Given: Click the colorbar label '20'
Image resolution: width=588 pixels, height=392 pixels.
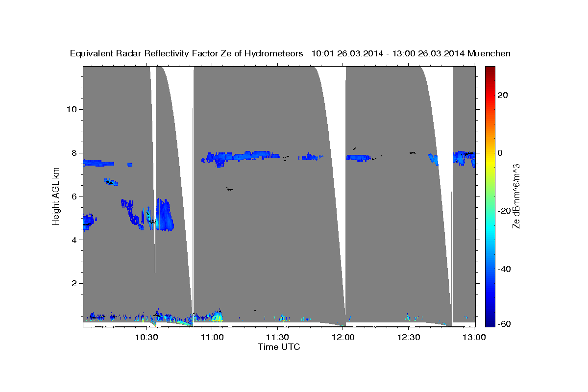Looking at the screenshot, I should click(504, 95).
